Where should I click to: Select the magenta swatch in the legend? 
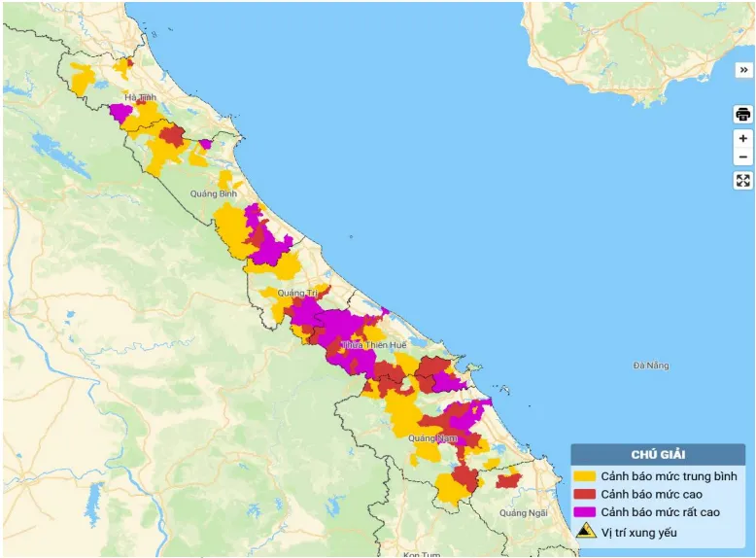[x=585, y=512]
